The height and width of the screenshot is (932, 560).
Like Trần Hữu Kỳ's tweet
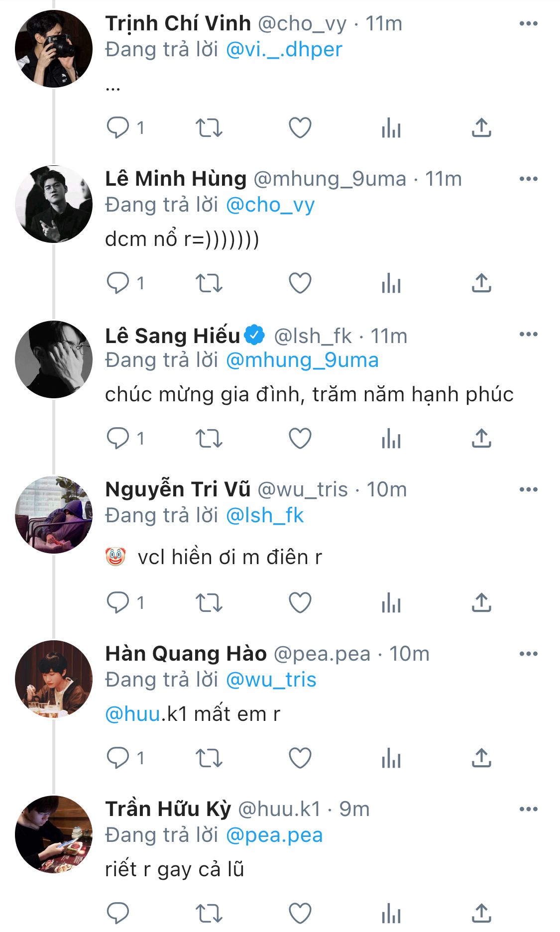point(300,913)
